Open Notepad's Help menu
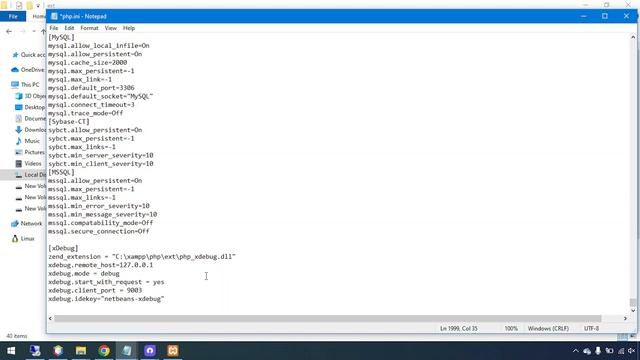Screen dimensions: 640x360 pos(129,28)
